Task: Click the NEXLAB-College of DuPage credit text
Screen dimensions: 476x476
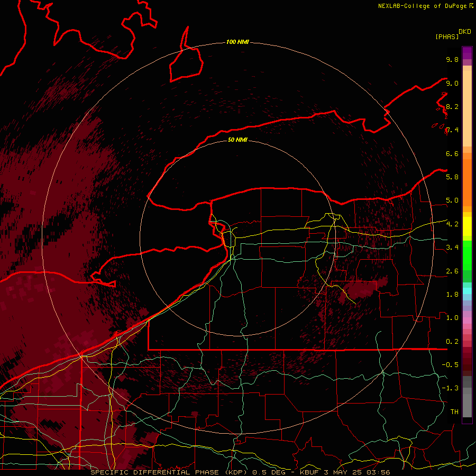Action: point(423,6)
